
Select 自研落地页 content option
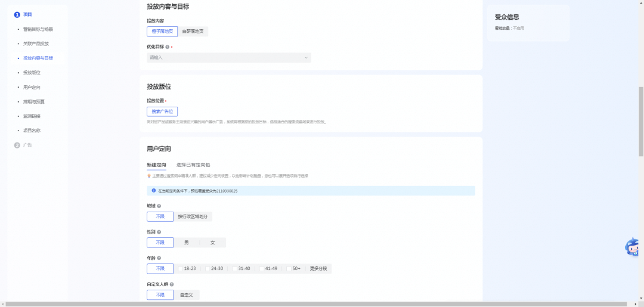coord(193,32)
